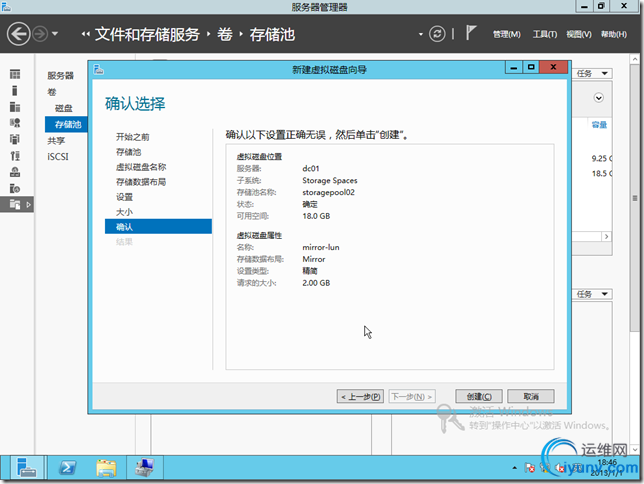
Task: Click the 上一步(P) button
Action: [360, 396]
